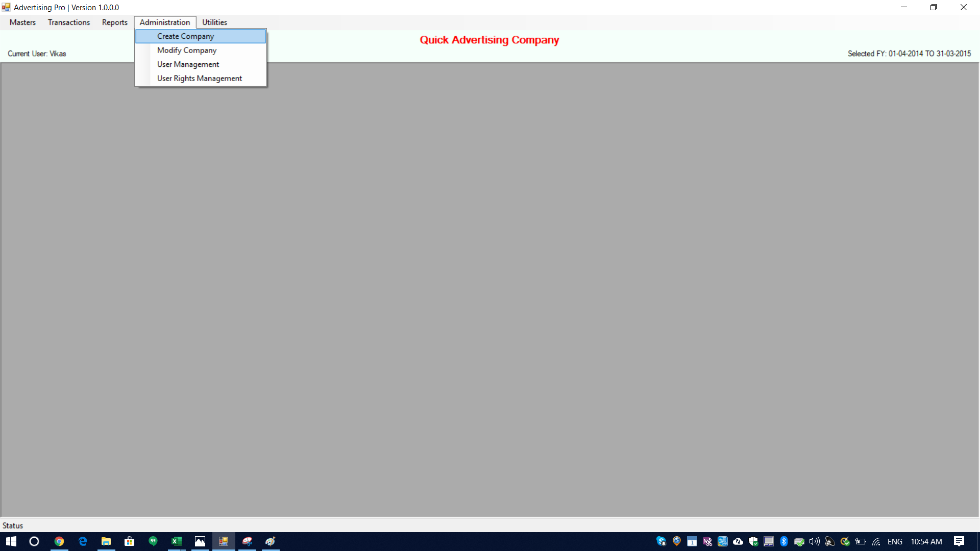Image resolution: width=980 pixels, height=551 pixels.
Task: Click the Advertising Pro title bar icon
Action: pyautogui.click(x=6, y=7)
